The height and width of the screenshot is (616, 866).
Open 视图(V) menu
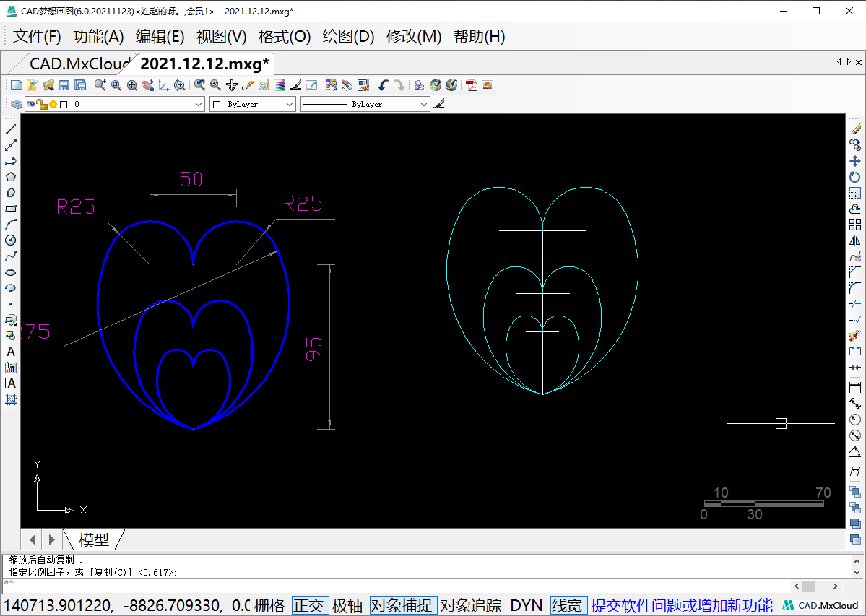point(222,36)
